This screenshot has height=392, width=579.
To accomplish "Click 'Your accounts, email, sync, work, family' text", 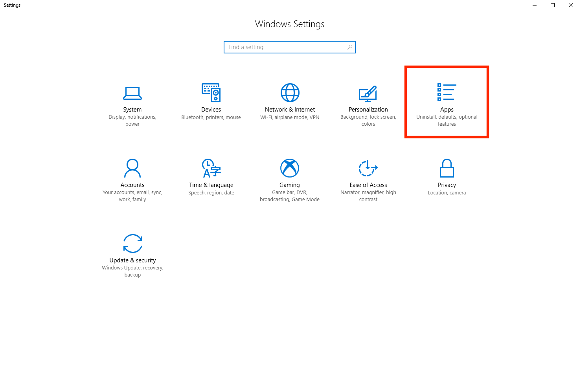I will tap(132, 196).
